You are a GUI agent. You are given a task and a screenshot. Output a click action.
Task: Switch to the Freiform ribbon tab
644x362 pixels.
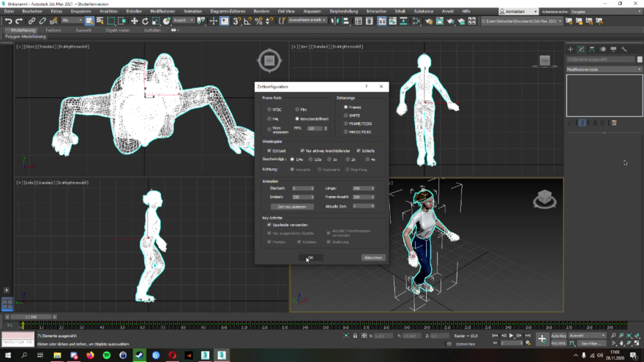(53, 30)
